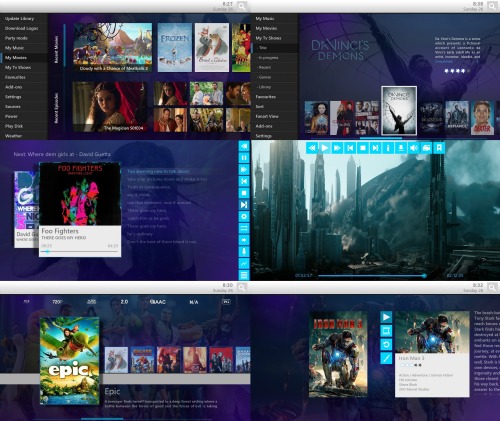
Task: Play Iron Man 3 with the play button
Action: pos(386,317)
